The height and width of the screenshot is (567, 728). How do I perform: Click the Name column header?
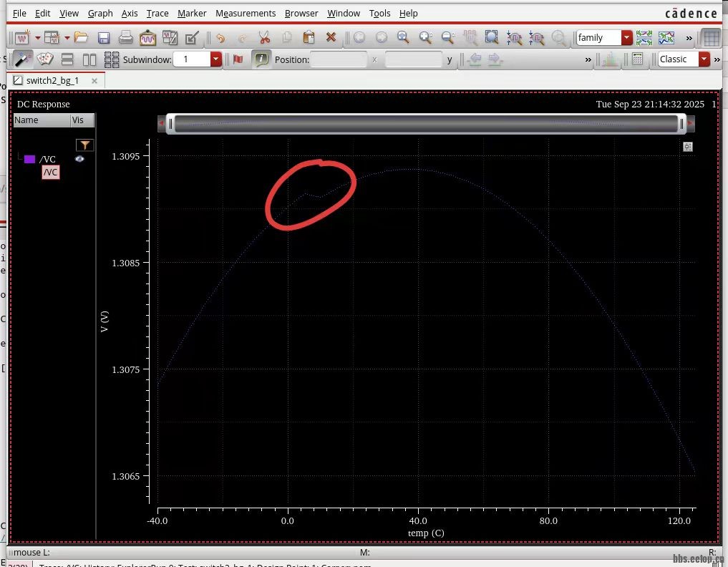[42, 120]
